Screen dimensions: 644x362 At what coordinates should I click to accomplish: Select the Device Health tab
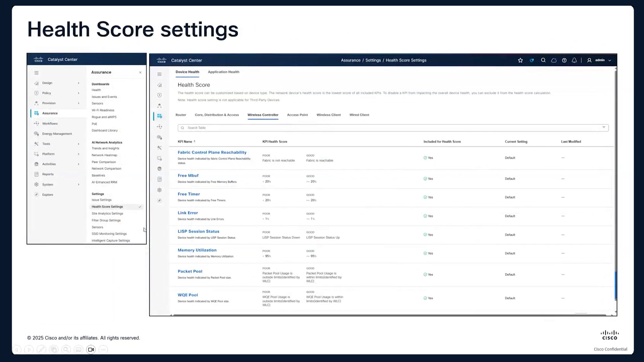coord(187,72)
